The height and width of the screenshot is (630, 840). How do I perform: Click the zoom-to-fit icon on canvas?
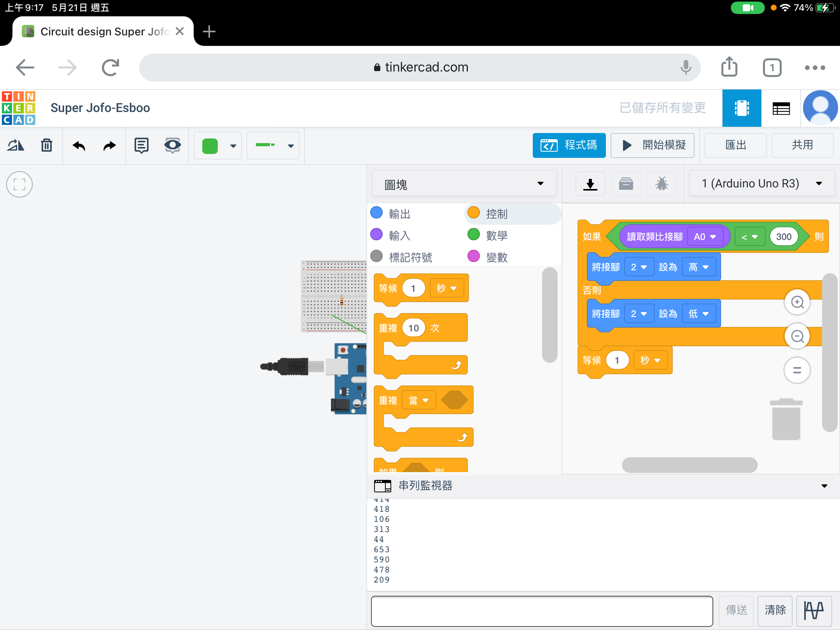pos(19,184)
